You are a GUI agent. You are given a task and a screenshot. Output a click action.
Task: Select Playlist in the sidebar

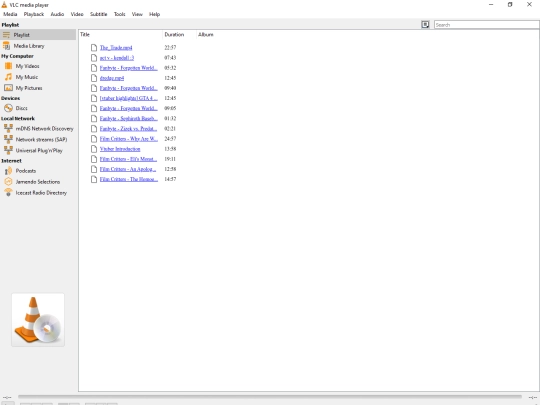[38, 35]
